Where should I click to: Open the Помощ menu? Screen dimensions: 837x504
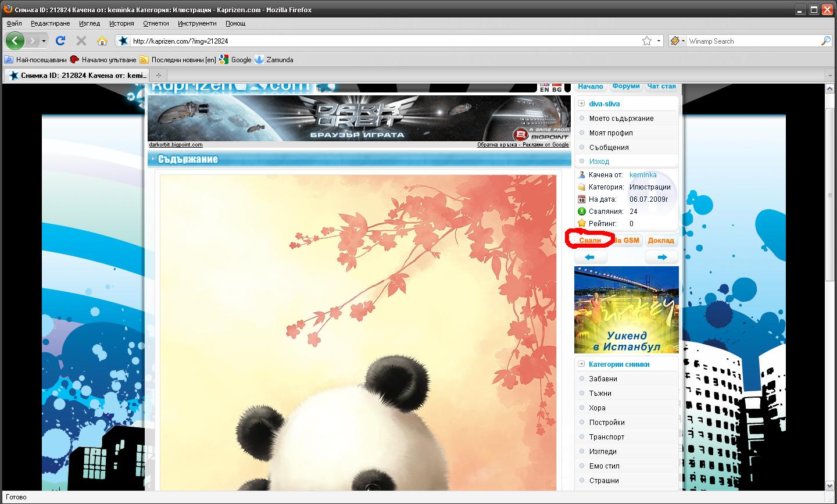pos(235,23)
